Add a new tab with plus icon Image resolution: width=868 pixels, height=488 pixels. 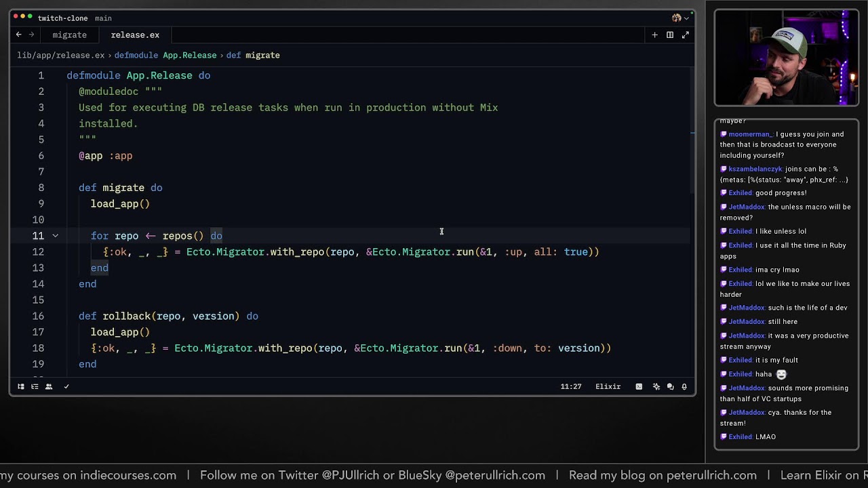pos(654,35)
